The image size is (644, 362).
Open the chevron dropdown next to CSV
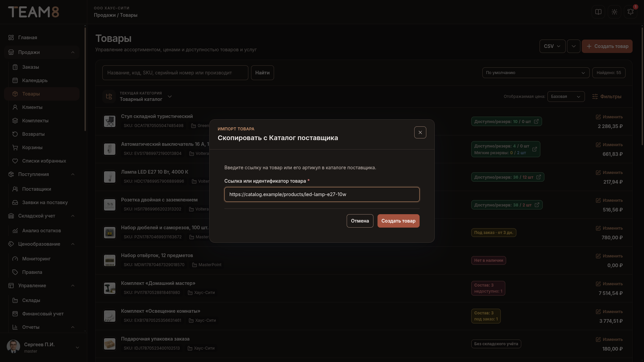coord(574,46)
